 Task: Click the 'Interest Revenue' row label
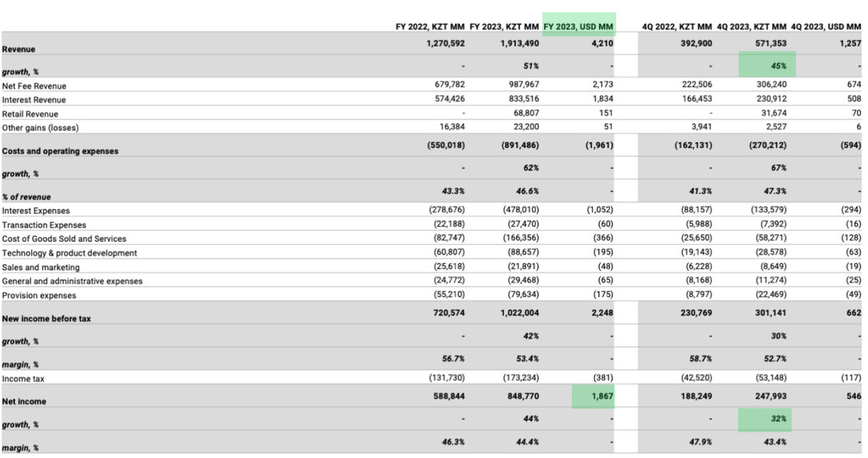pos(34,100)
